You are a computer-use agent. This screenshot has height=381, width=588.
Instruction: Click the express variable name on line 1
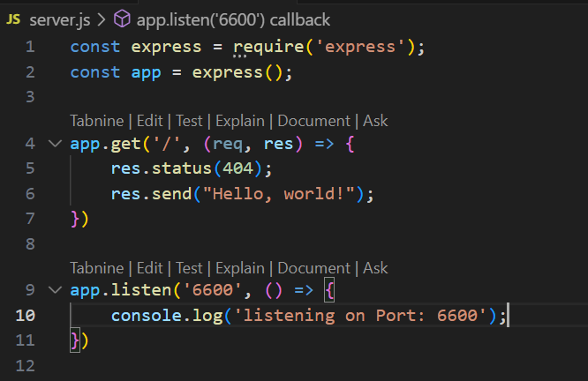click(x=166, y=48)
